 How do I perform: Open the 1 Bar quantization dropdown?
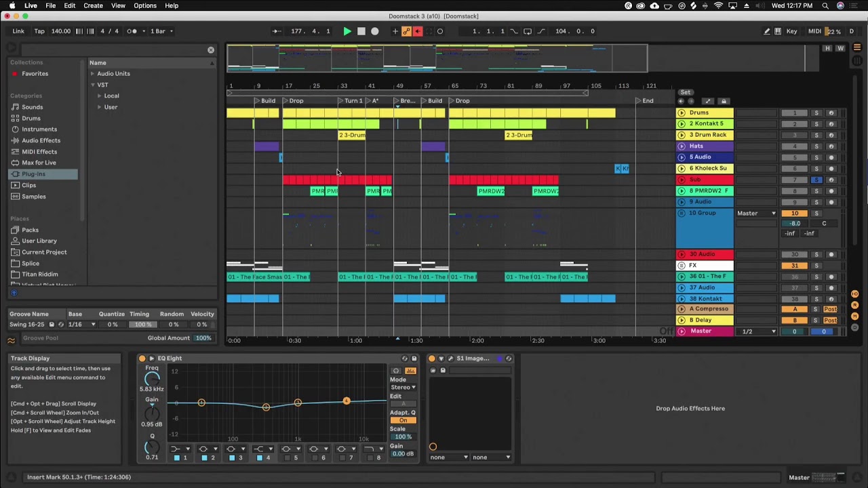tap(161, 31)
